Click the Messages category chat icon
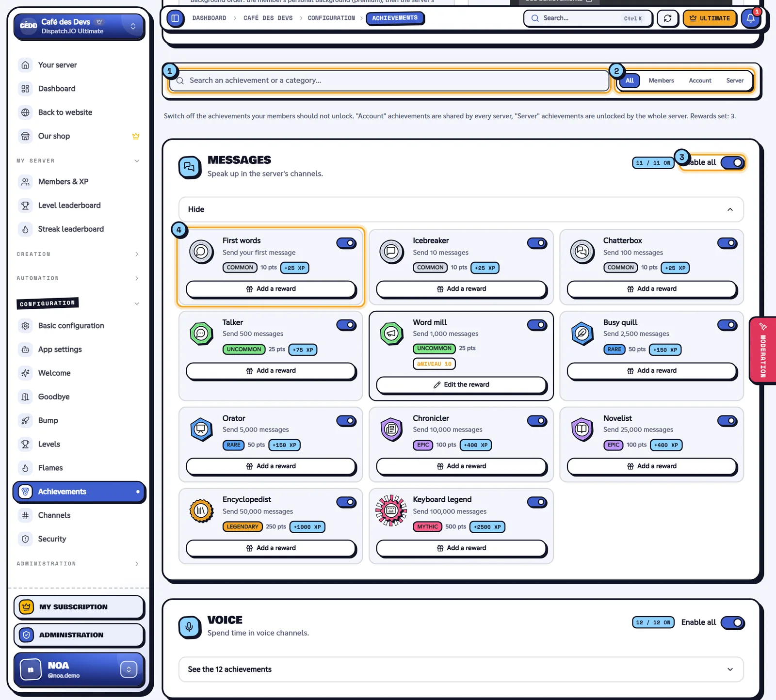This screenshot has height=700, width=776. point(190,167)
